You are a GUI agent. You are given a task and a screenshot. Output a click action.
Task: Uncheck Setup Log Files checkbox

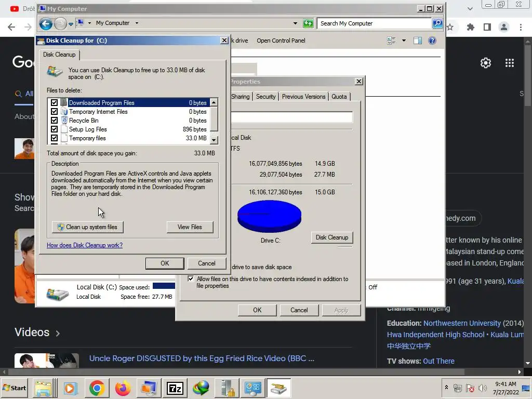pos(54,129)
